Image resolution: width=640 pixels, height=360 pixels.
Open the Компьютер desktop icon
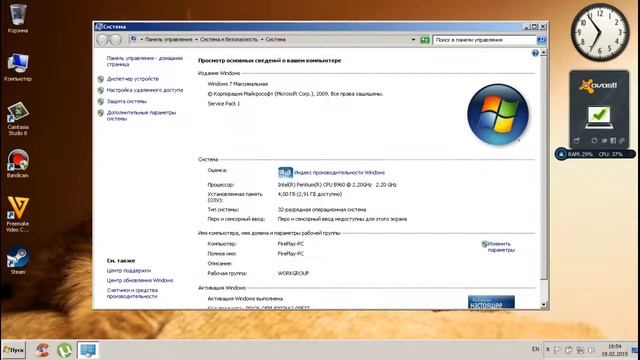pos(18,67)
